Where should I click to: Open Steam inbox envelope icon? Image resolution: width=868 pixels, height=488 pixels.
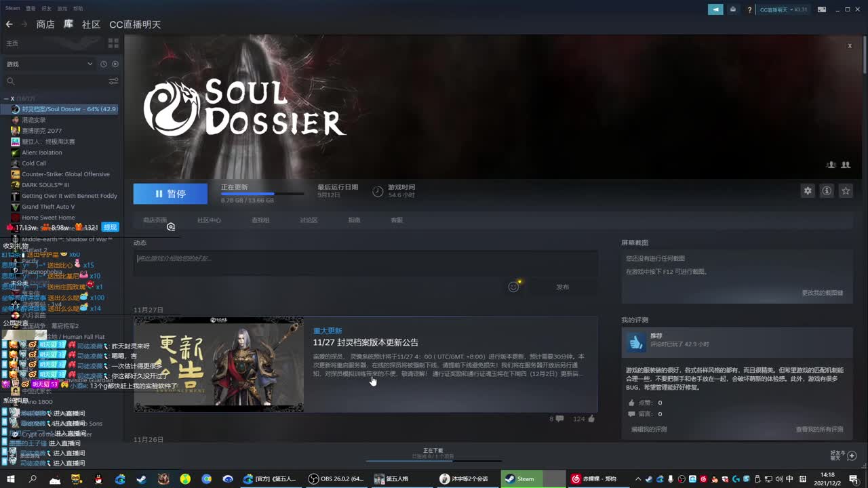point(733,9)
